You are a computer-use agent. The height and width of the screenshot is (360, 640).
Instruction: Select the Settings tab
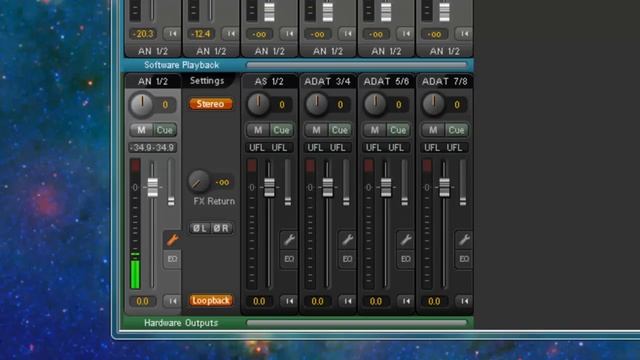(x=207, y=81)
